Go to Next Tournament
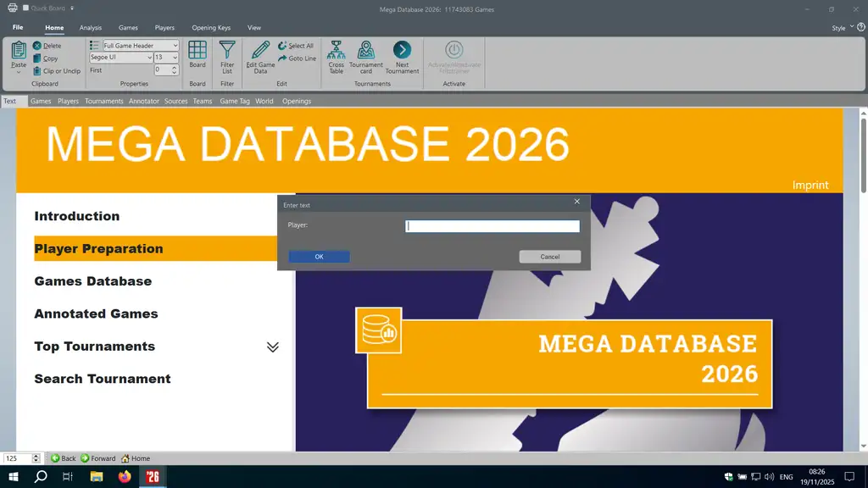868x488 pixels. coord(402,51)
